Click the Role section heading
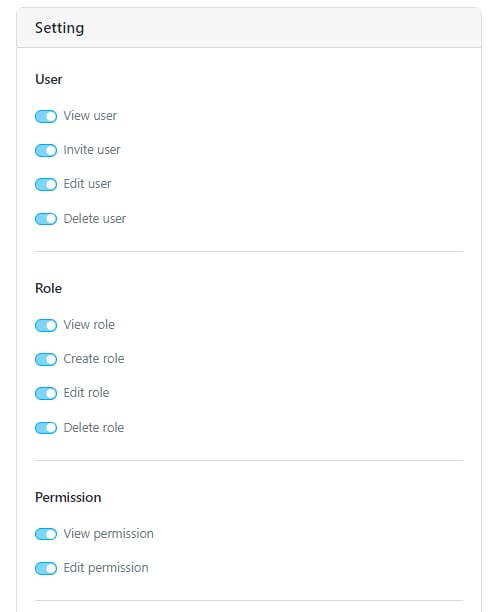This screenshot has height=612, width=490. click(48, 288)
